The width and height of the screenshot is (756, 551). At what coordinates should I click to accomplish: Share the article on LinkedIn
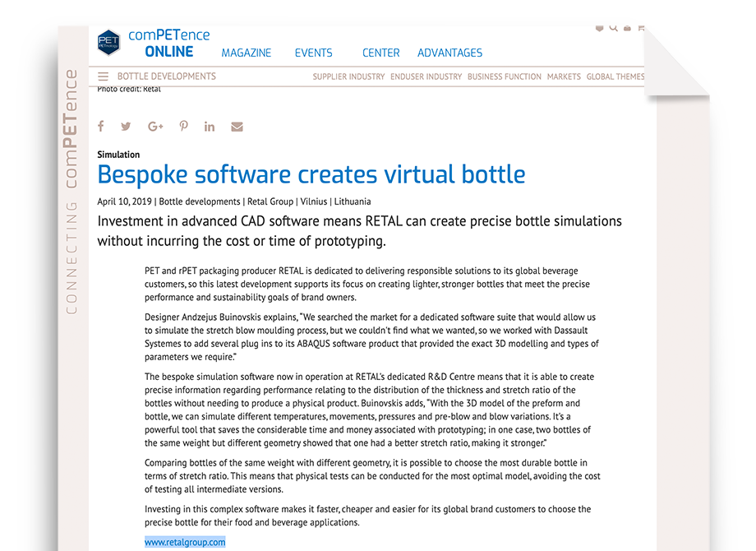pos(210,127)
